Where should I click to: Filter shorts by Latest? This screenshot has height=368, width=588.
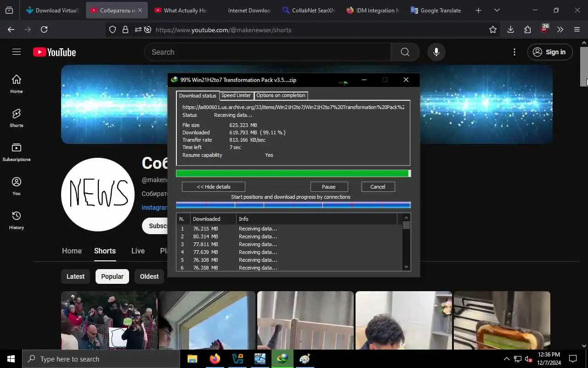pyautogui.click(x=75, y=276)
